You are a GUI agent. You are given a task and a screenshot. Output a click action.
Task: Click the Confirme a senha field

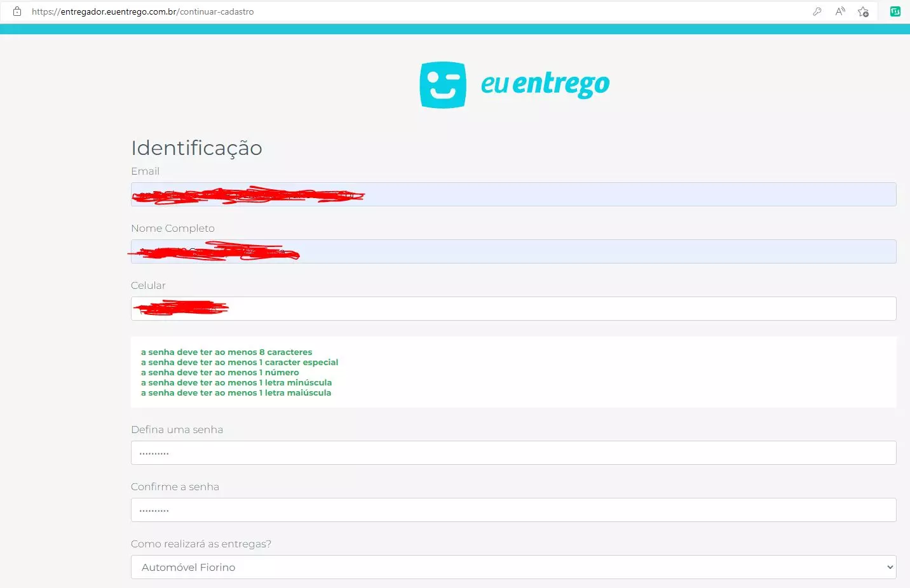click(x=513, y=510)
